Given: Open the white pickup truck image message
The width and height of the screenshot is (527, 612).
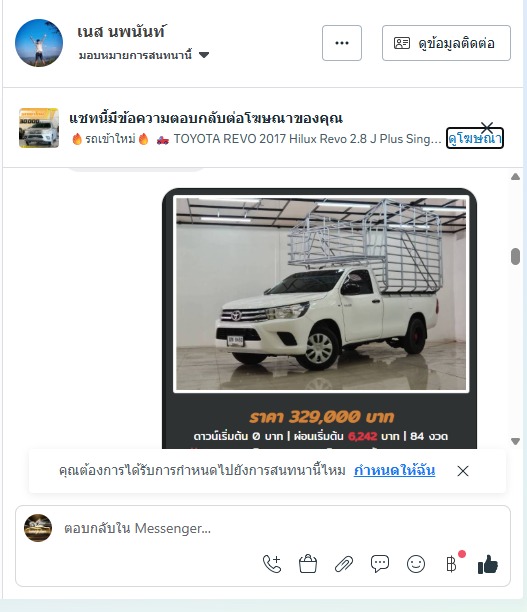Looking at the screenshot, I should 321,294.
